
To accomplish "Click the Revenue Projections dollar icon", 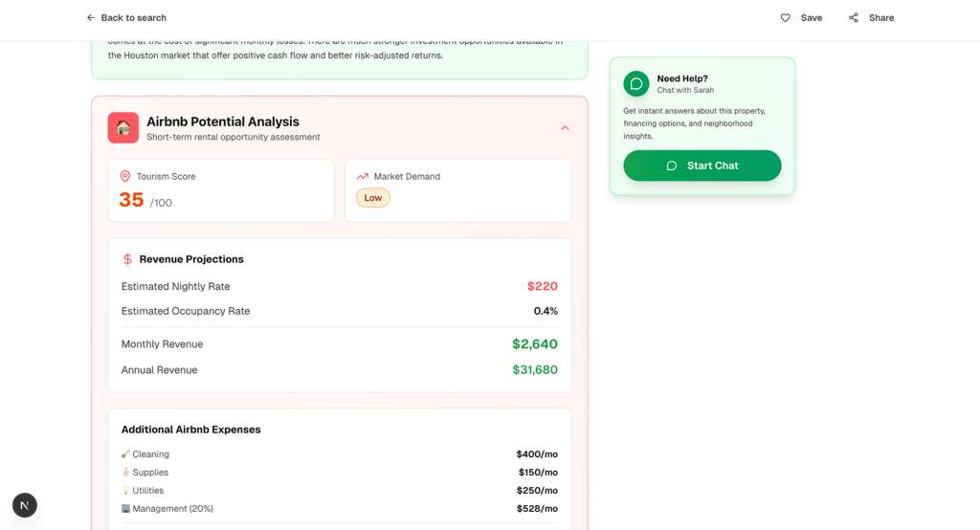I will click(127, 259).
